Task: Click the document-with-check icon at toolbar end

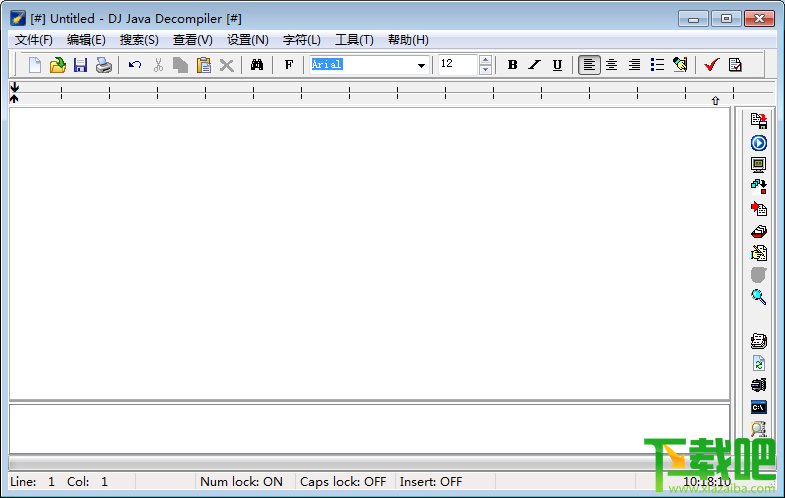Action: click(x=735, y=65)
